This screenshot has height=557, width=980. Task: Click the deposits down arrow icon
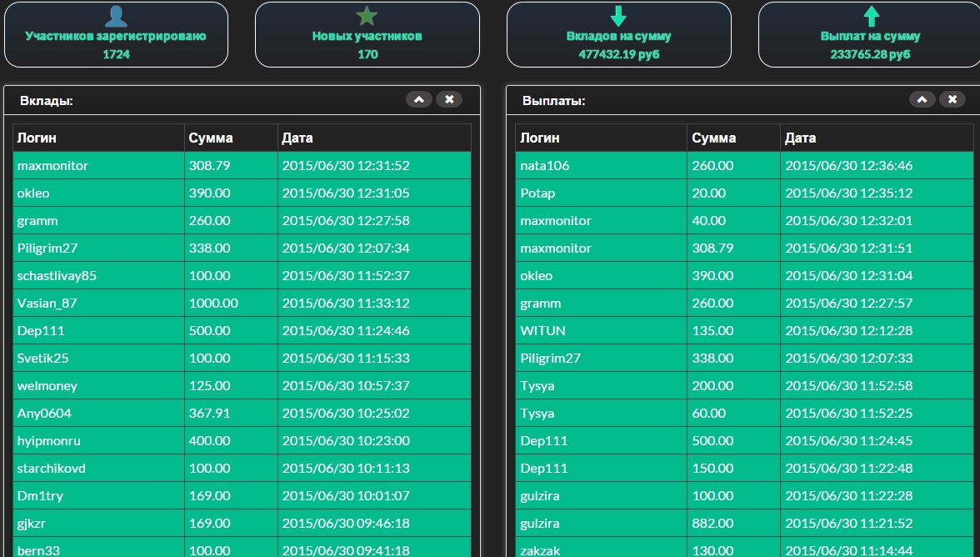(x=618, y=16)
